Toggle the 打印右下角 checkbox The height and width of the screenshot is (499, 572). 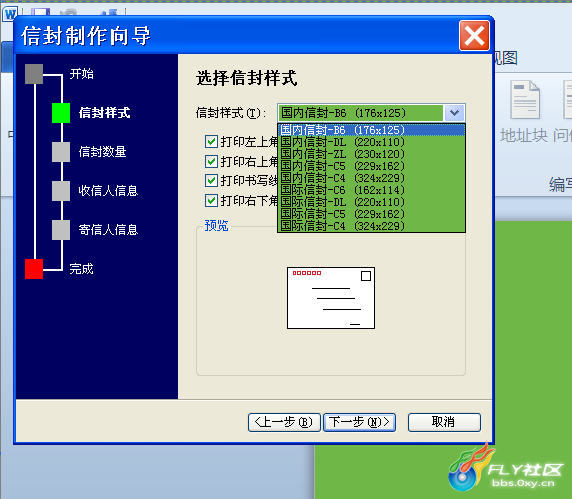click(x=211, y=200)
